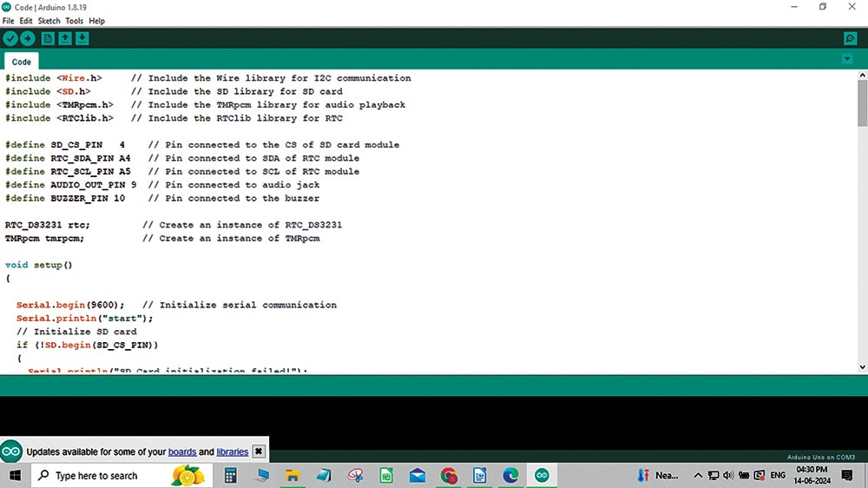This screenshot has height=488, width=868.
Task: Click the '#include <RTClib.h>' line
Action: tap(59, 118)
